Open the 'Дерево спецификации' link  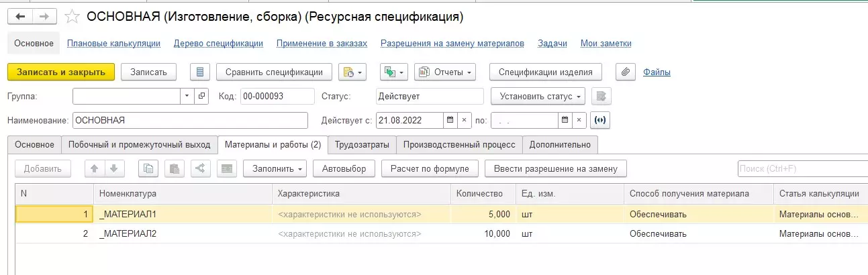(218, 44)
